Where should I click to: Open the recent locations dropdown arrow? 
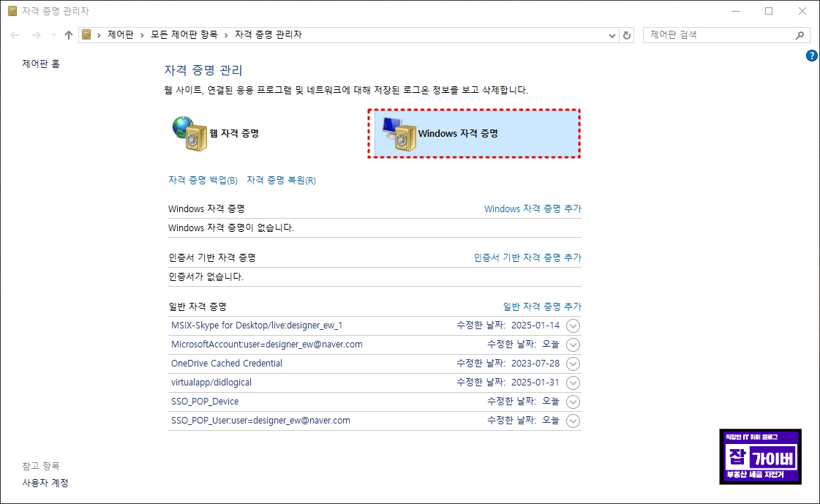[53, 35]
